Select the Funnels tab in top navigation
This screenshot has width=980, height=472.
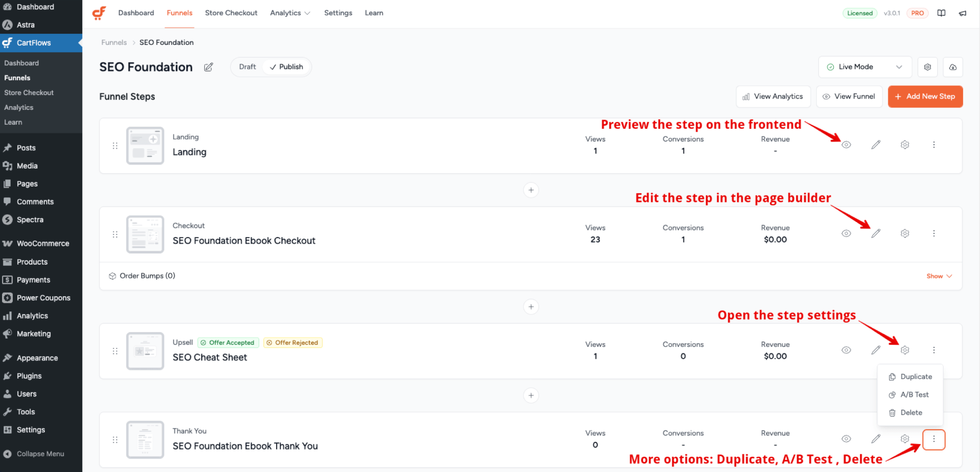pyautogui.click(x=180, y=13)
